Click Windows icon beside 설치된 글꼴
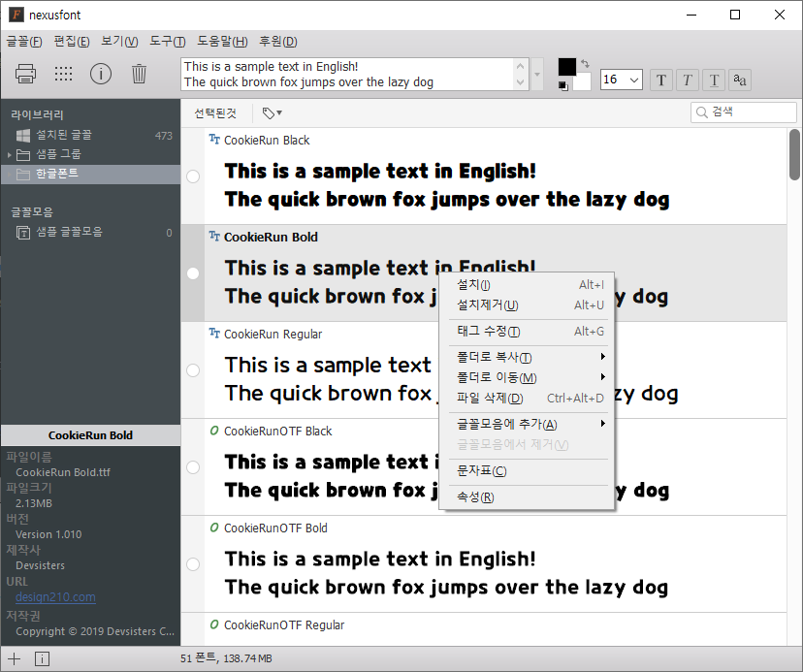The image size is (803, 672). pos(23,135)
